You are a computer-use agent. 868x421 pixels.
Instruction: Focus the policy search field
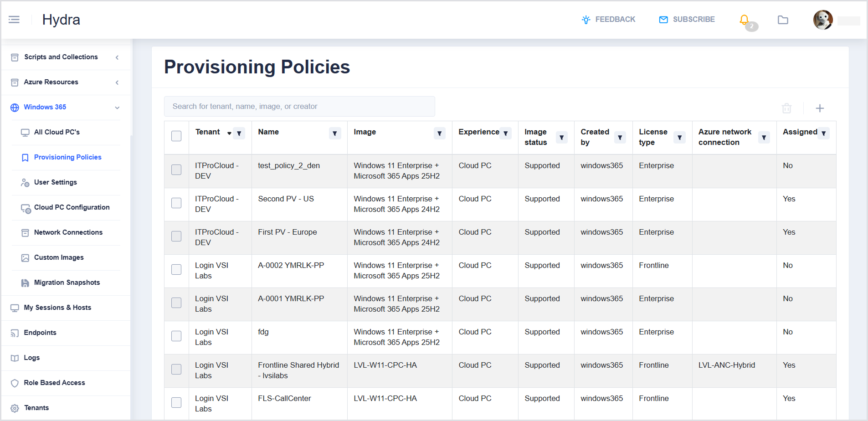(x=299, y=107)
